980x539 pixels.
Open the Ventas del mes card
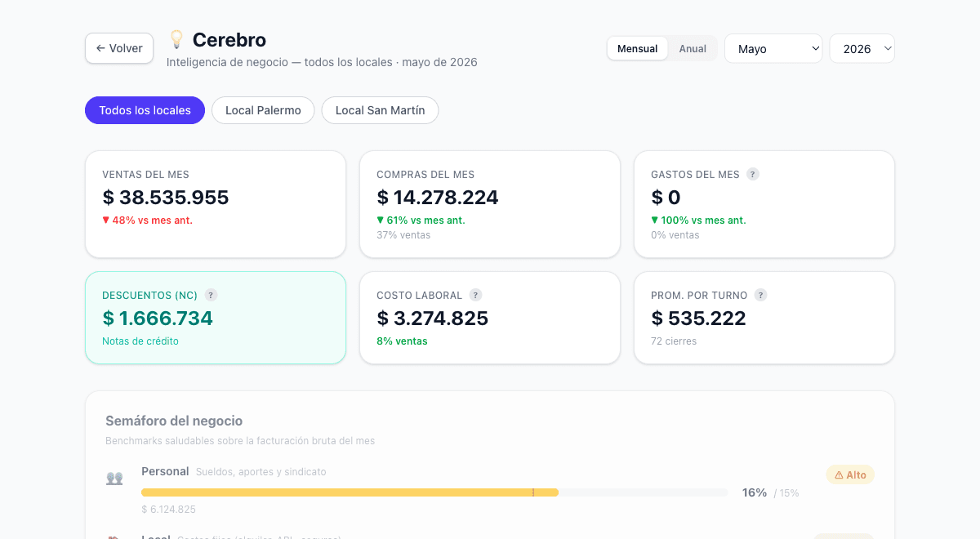(x=216, y=204)
